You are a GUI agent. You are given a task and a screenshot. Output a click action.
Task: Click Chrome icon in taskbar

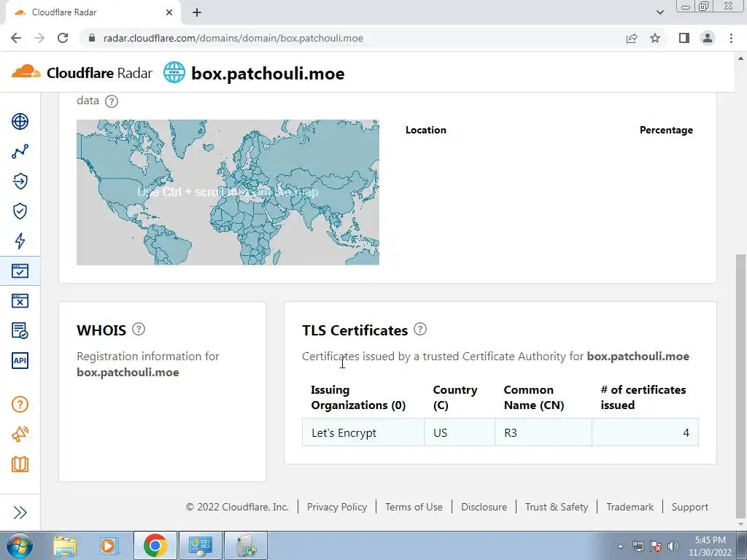[155, 545]
